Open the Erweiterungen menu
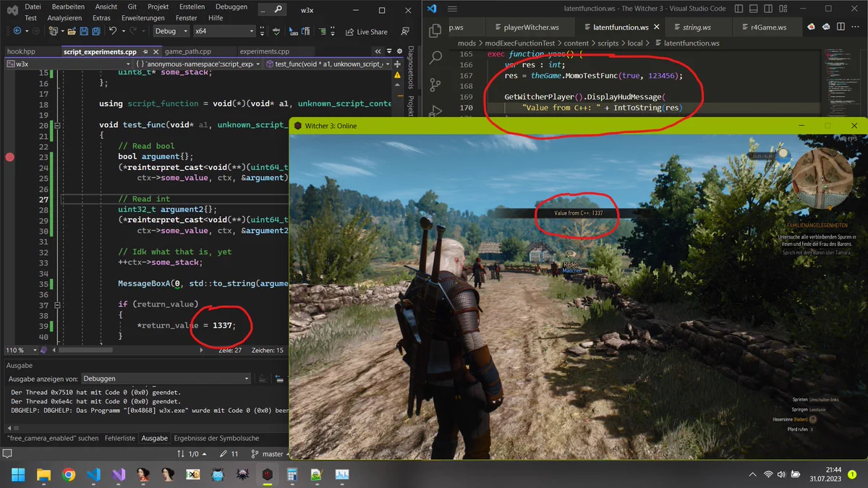Viewport: 868px width, 488px height. [142, 18]
